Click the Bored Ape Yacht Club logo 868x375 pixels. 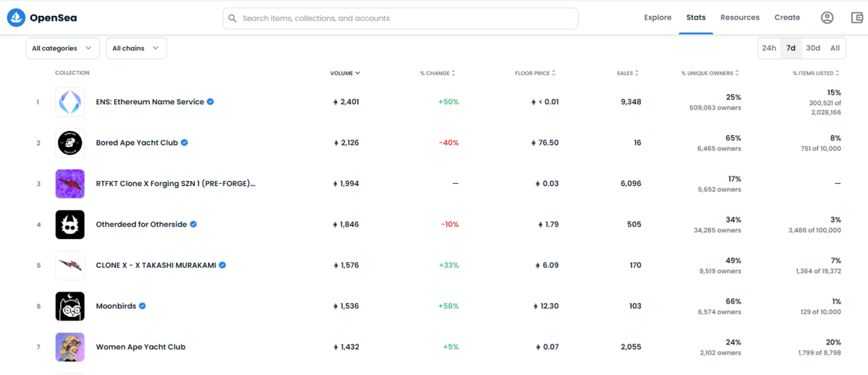pyautogui.click(x=70, y=143)
